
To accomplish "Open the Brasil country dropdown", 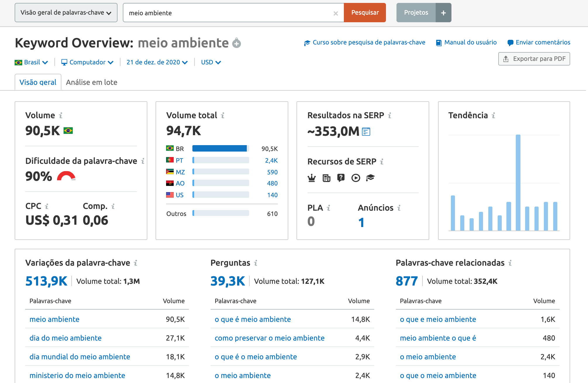I will coord(31,62).
